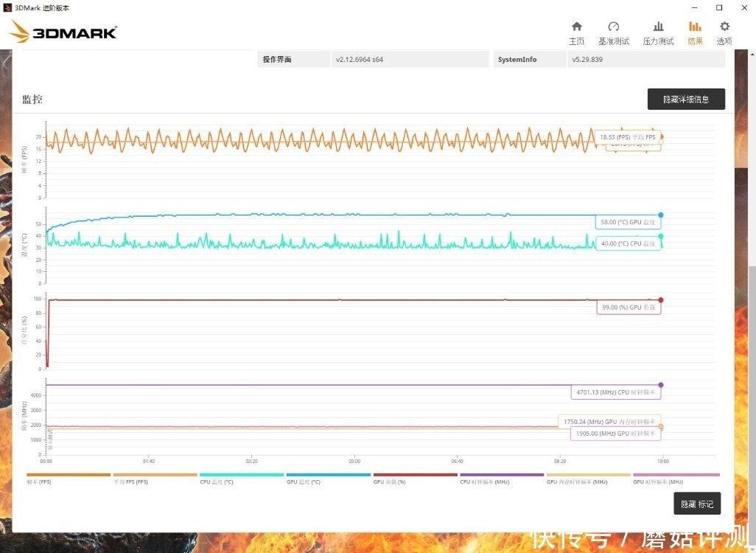
Task: Click the 4701.13 MHz CPU clock label
Action: [616, 393]
